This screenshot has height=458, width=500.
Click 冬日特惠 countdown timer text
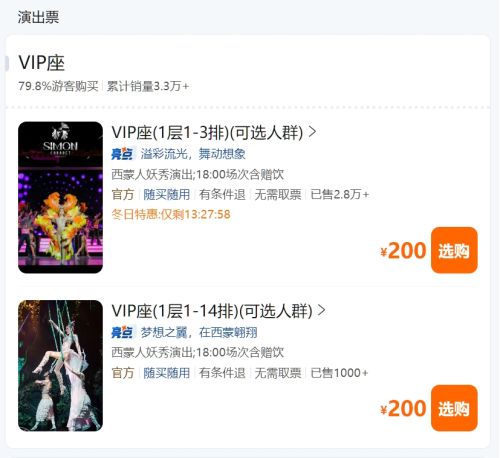[x=171, y=214]
